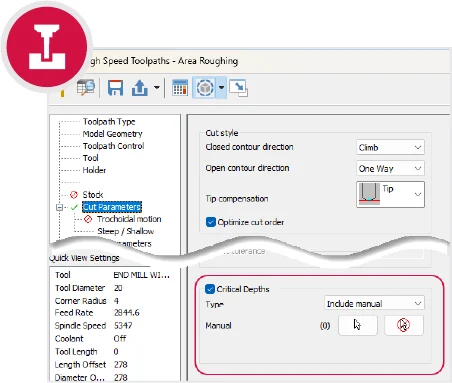Open the Closed contour direction Climb dropdown

click(x=390, y=147)
